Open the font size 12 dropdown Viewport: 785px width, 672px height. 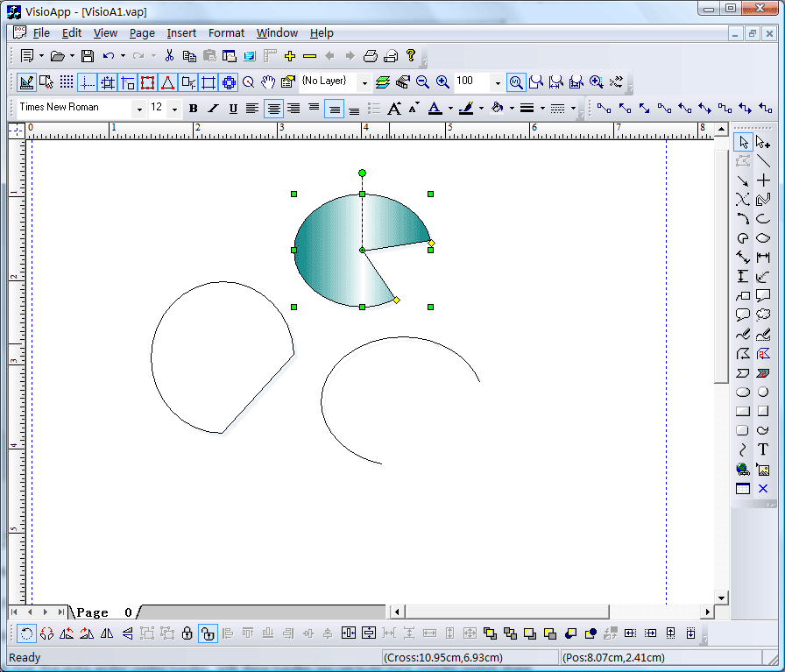point(174,109)
